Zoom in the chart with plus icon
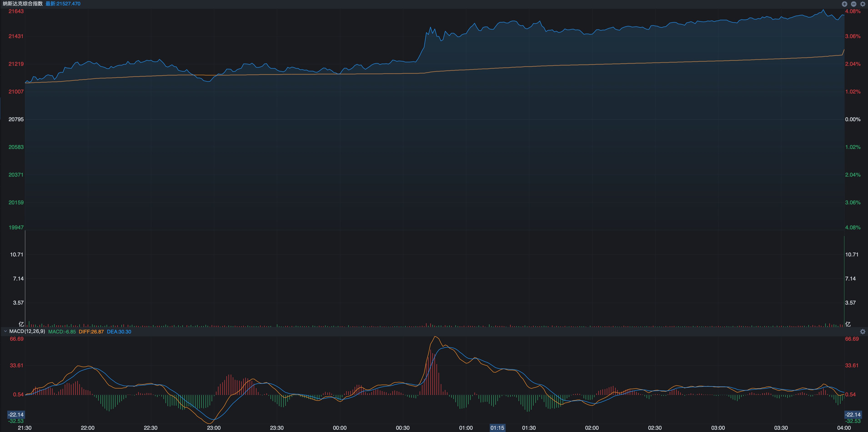This screenshot has height=432, width=868. (x=844, y=4)
